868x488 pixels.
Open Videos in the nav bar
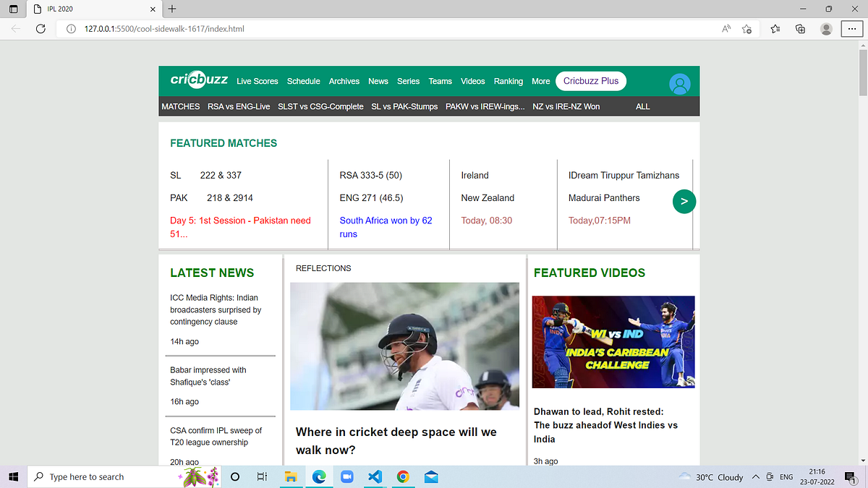pyautogui.click(x=473, y=81)
